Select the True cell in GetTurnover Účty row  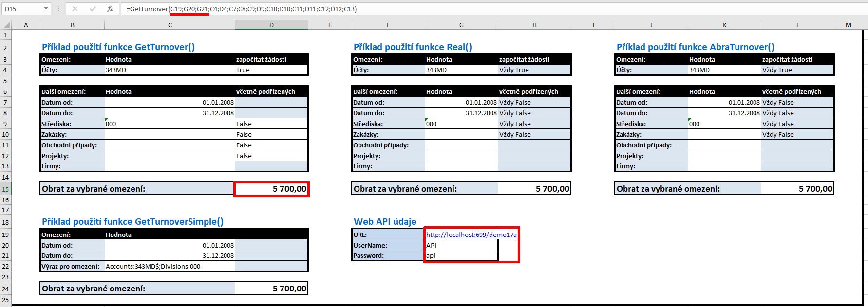(271, 70)
